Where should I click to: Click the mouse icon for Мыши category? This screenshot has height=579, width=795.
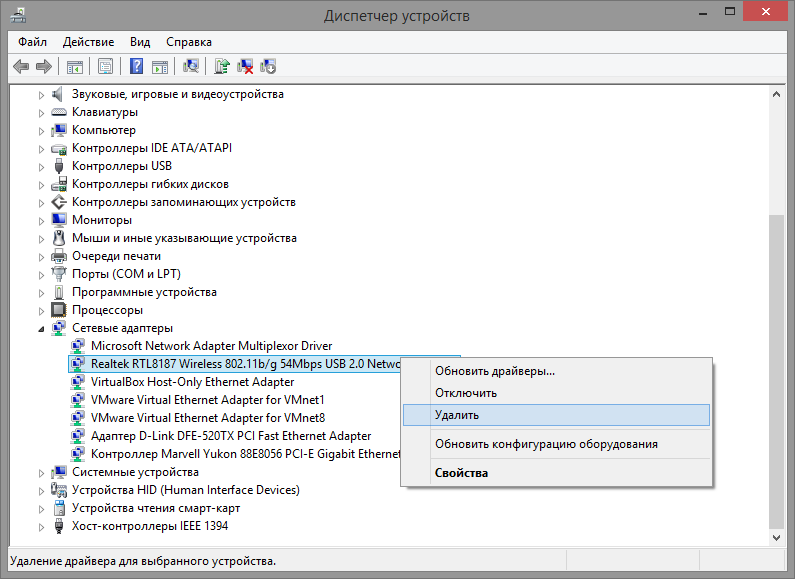pos(59,238)
